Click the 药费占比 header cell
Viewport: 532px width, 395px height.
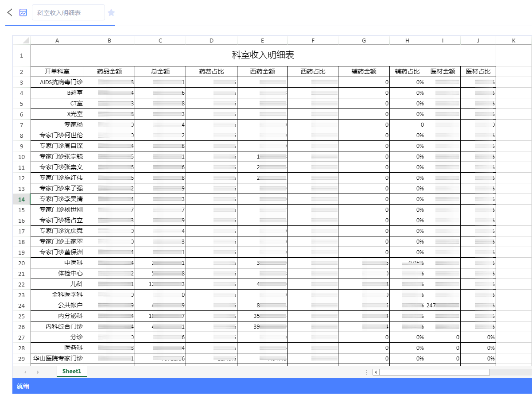211,71
